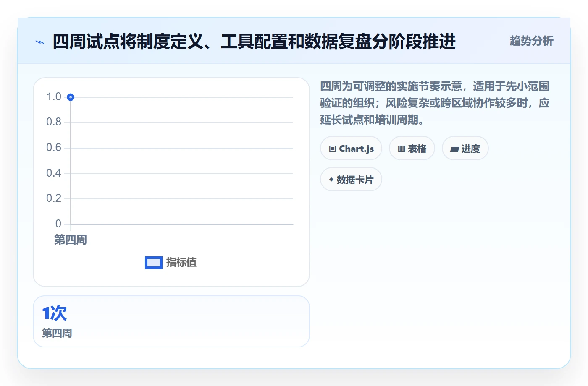The height and width of the screenshot is (386, 588).
Task: Click the blue data point at 1.0
Action: point(71,97)
